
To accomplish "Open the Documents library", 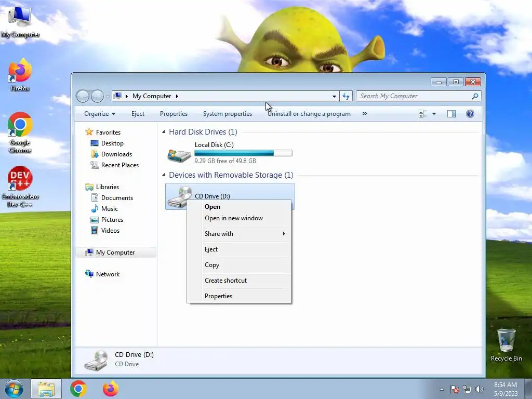I will click(117, 198).
